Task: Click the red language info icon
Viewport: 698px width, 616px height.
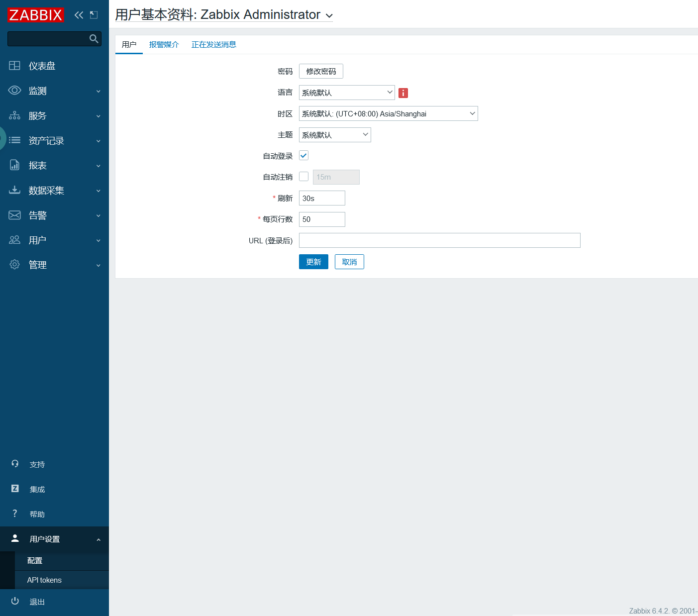Action: pos(403,93)
